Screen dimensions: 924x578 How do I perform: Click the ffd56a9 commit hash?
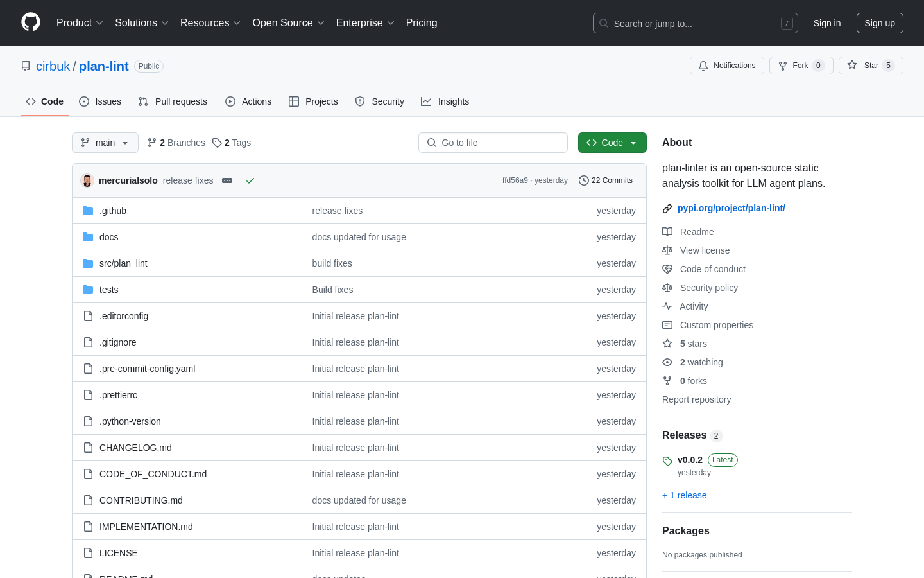[515, 180]
